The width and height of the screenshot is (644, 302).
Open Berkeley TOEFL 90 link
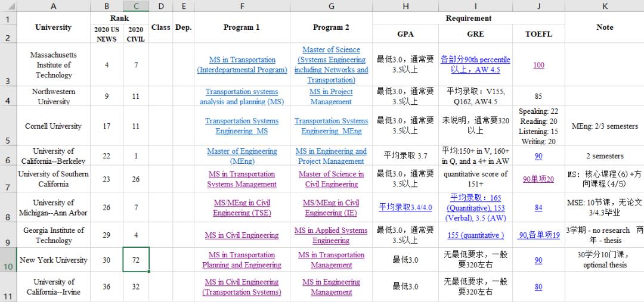[538, 156]
